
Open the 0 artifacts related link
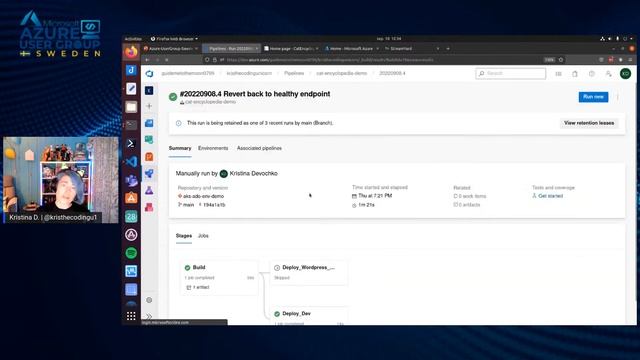(467, 205)
